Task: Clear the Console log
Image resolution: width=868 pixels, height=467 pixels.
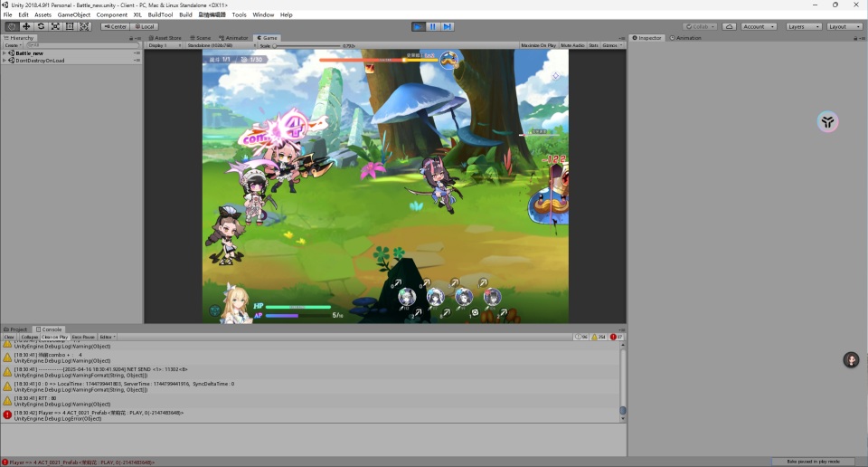Action: click(x=9, y=337)
